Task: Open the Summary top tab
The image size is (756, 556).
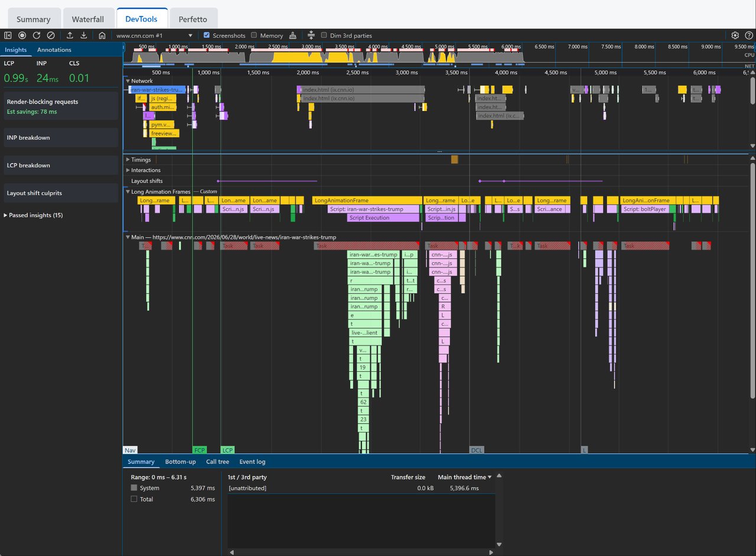Action: pyautogui.click(x=34, y=19)
